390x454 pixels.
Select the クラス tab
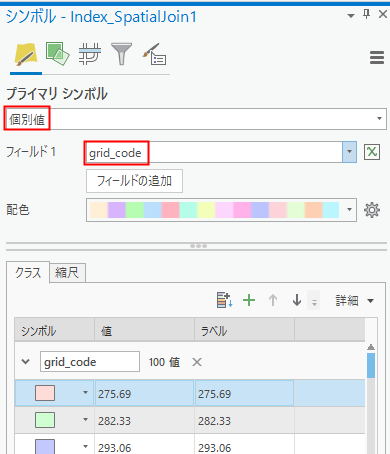pyautogui.click(x=28, y=272)
